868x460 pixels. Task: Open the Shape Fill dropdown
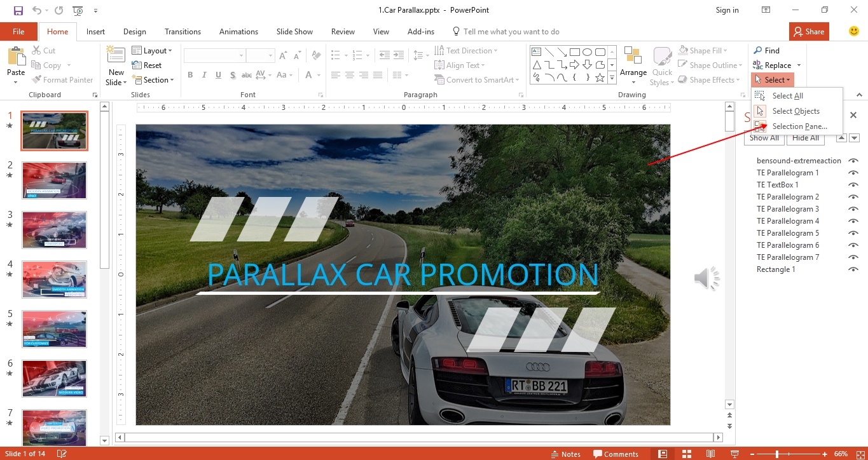click(x=705, y=50)
